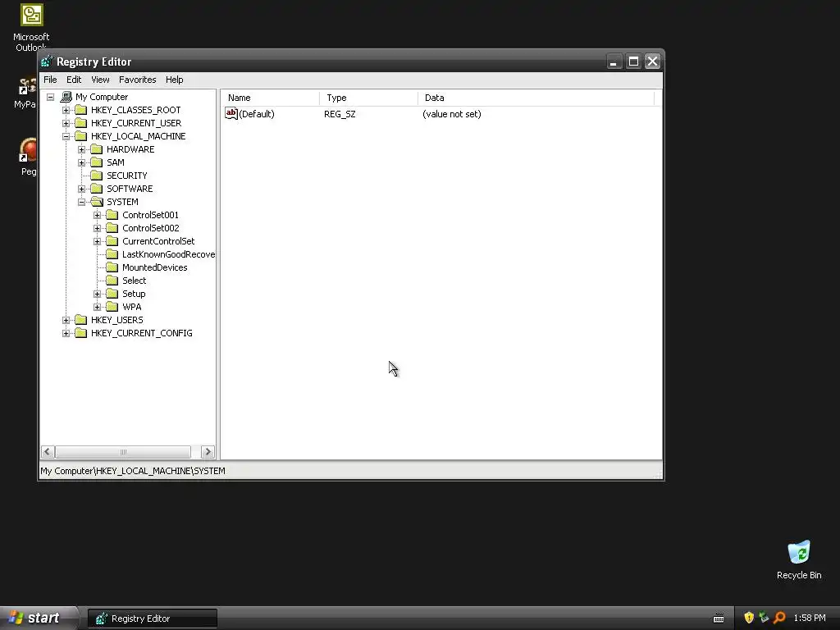Click the Name column header
840x630 pixels.
[x=269, y=98]
